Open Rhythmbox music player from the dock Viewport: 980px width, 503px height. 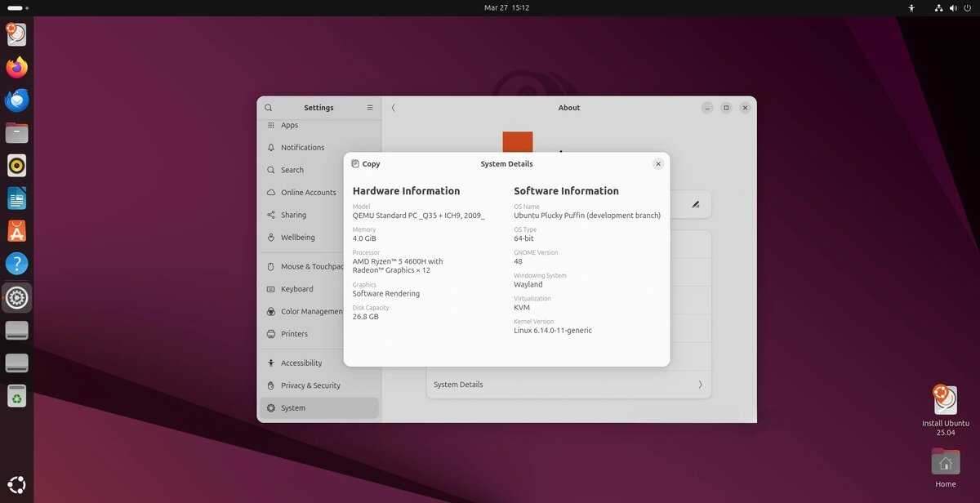coord(16,166)
